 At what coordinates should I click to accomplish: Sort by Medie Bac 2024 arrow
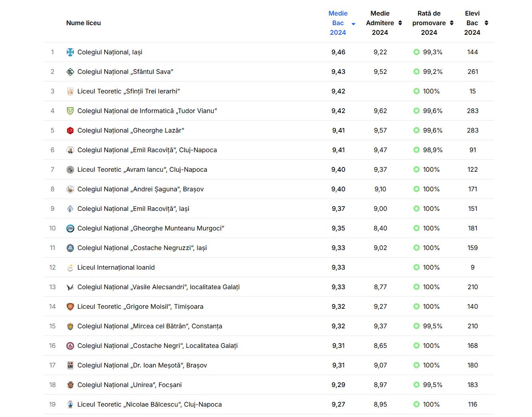point(353,24)
